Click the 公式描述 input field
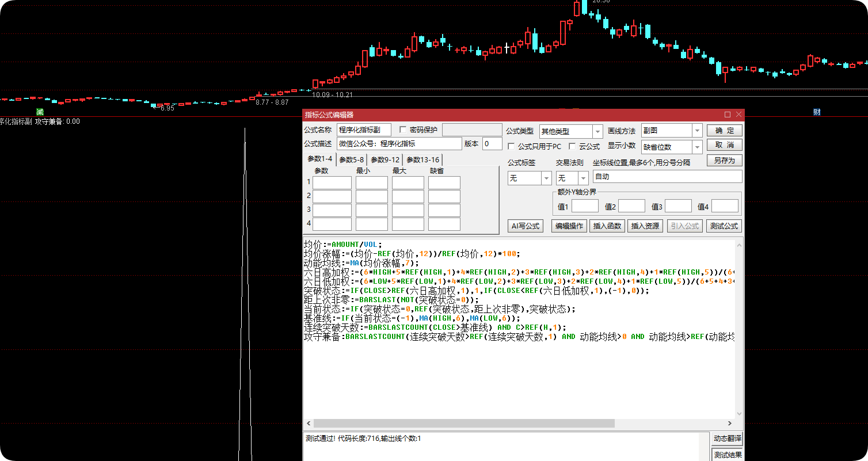The width and height of the screenshot is (868, 461). pyautogui.click(x=399, y=144)
